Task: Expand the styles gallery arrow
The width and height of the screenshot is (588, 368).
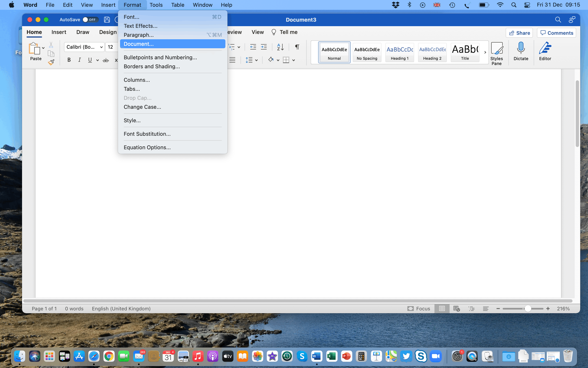Action: (x=485, y=52)
